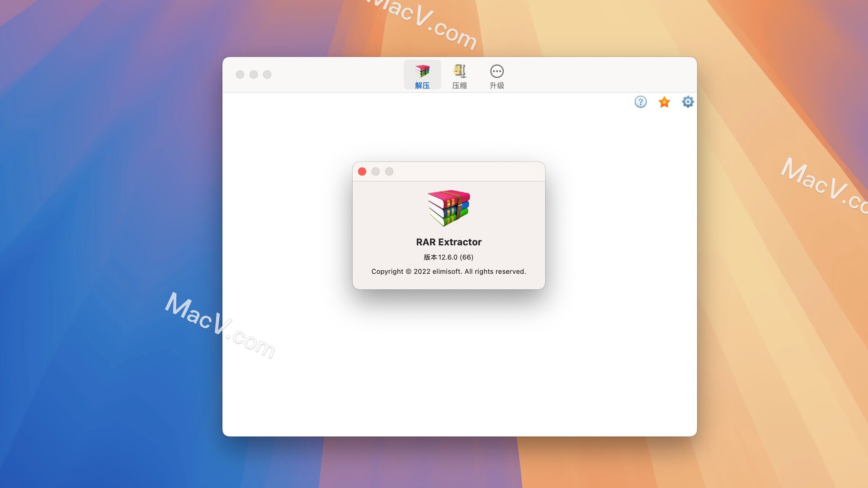Switch to the 解压 (Extract) tab

tap(422, 75)
